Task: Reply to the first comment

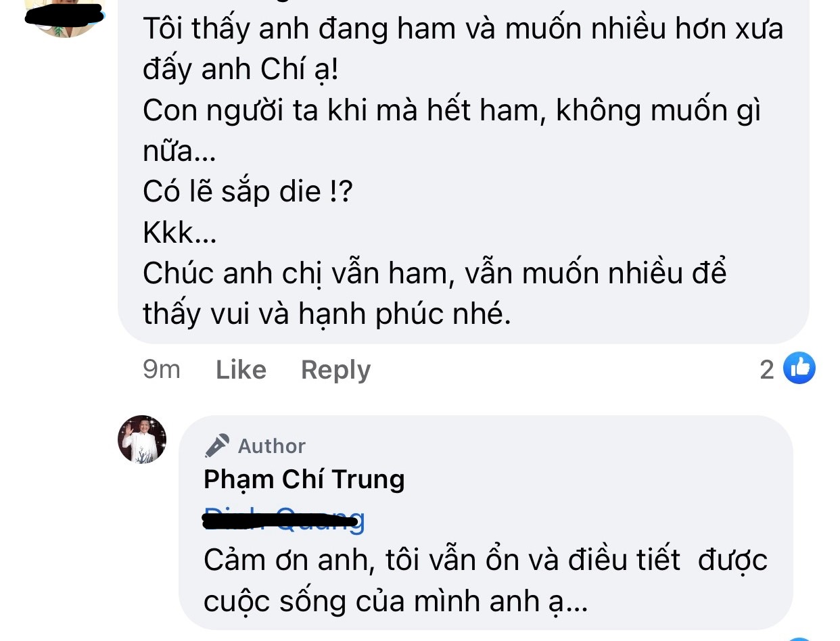Action: tap(335, 369)
